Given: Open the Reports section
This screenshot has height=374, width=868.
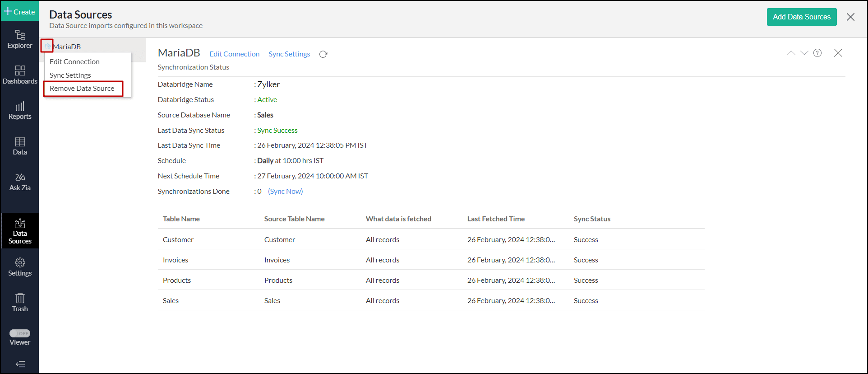Looking at the screenshot, I should click(20, 111).
